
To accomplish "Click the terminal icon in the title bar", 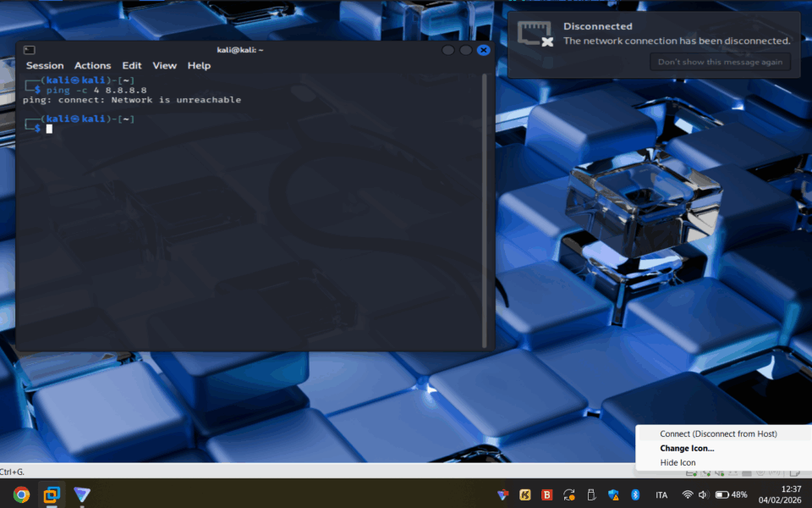I will 29,50.
